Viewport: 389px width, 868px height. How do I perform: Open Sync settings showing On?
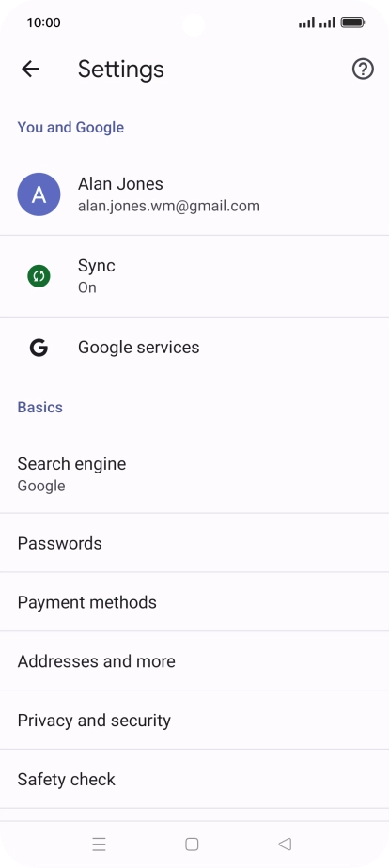coord(194,276)
